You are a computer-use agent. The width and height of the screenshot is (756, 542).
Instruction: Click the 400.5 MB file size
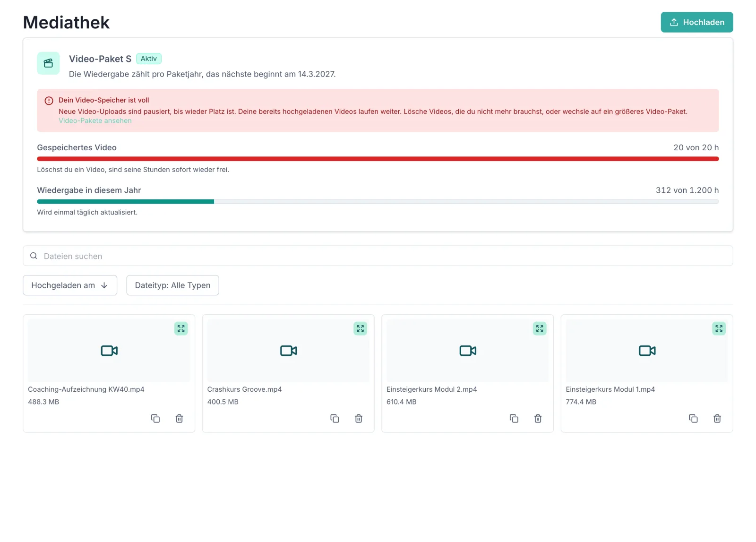(223, 402)
